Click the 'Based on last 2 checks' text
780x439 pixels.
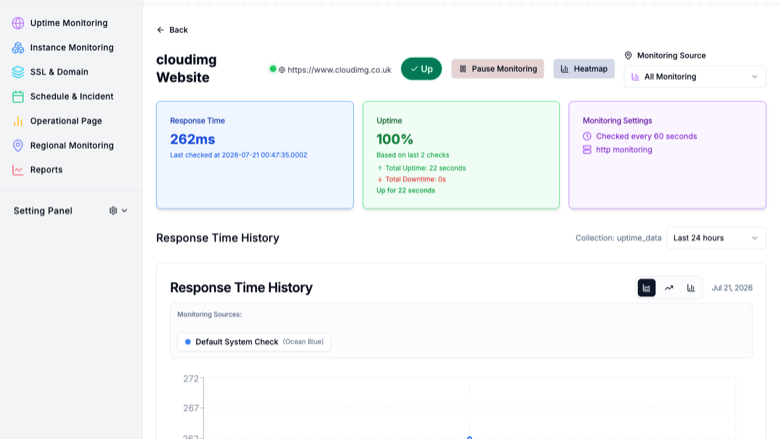tap(412, 155)
